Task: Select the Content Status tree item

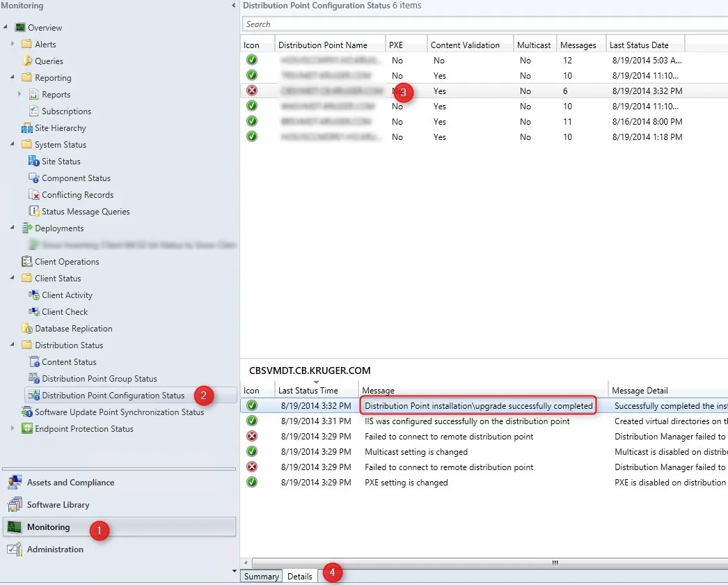Action: coord(69,362)
